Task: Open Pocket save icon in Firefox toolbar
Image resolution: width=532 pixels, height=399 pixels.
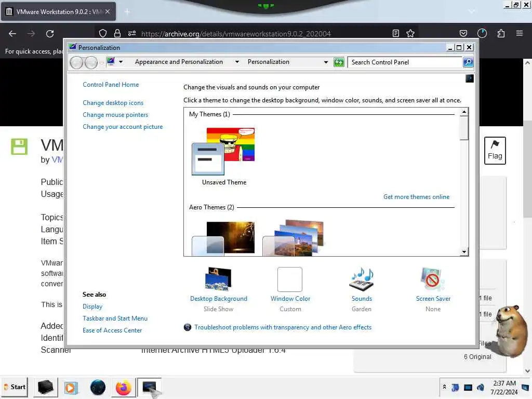Action: (x=463, y=33)
